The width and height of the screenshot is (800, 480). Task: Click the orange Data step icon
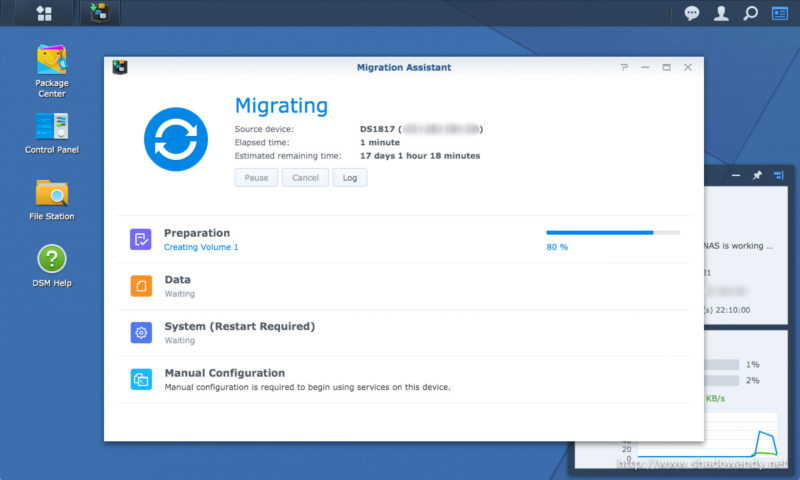click(141, 286)
